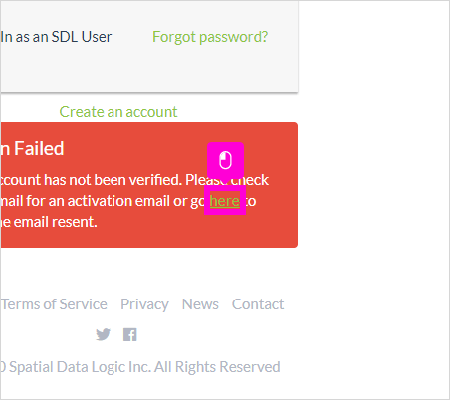Click the mouse icon in magenta box
Screen dimensions: 450x400
click(x=225, y=161)
